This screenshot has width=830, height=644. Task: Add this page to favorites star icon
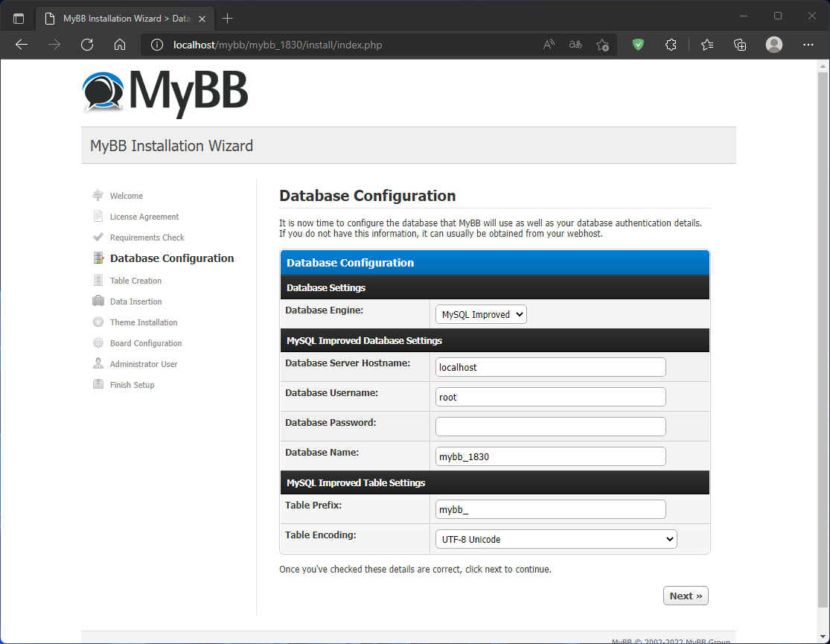tap(602, 45)
